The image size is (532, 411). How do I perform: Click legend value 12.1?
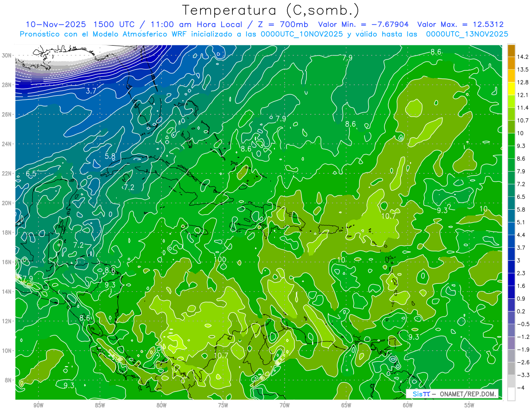pos(524,95)
